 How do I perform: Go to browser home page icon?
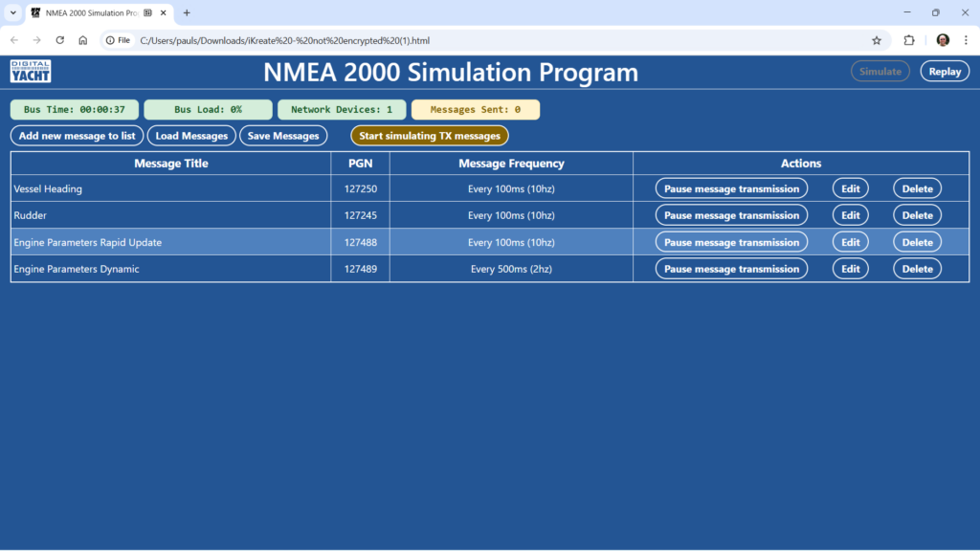click(x=83, y=40)
